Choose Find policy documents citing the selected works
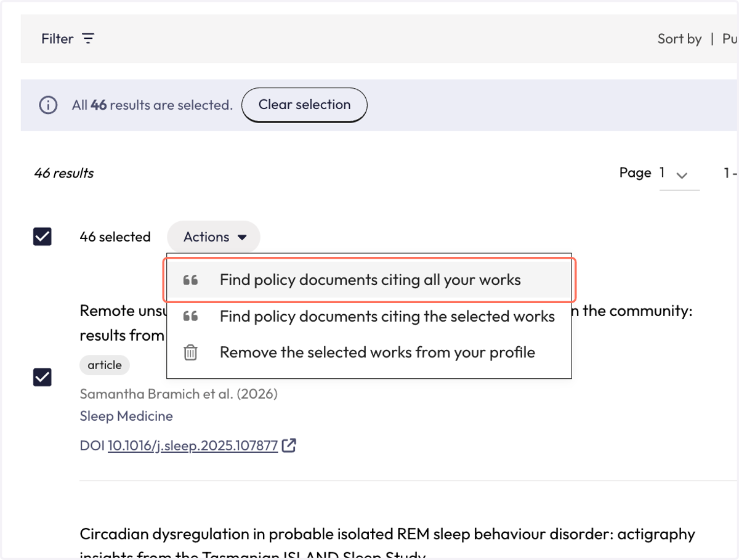The image size is (739, 560). [x=369, y=317]
